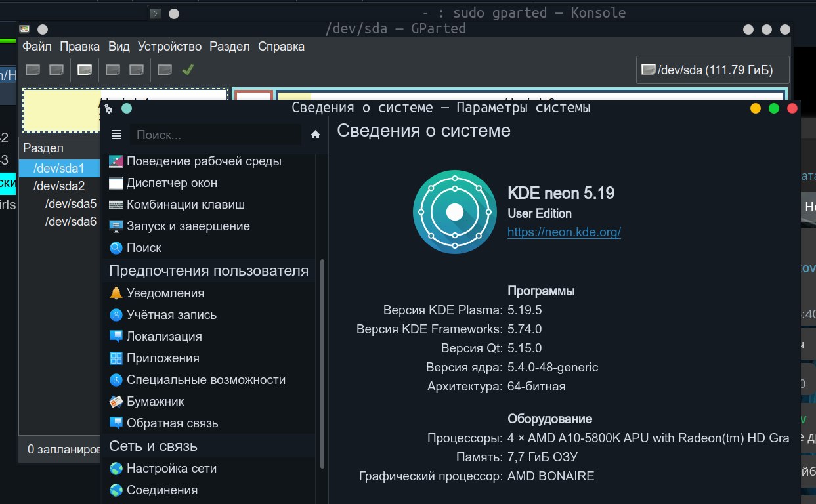
Task: Open the Устройство menu in GParted
Action: point(169,47)
